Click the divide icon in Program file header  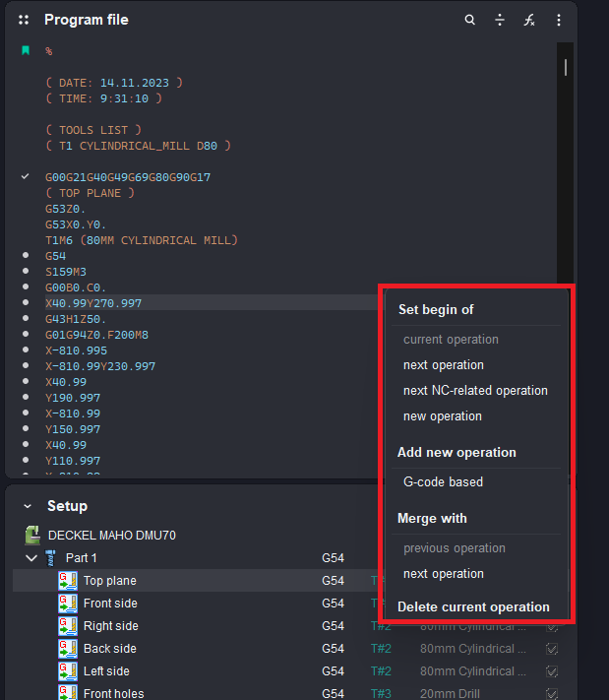(x=500, y=20)
